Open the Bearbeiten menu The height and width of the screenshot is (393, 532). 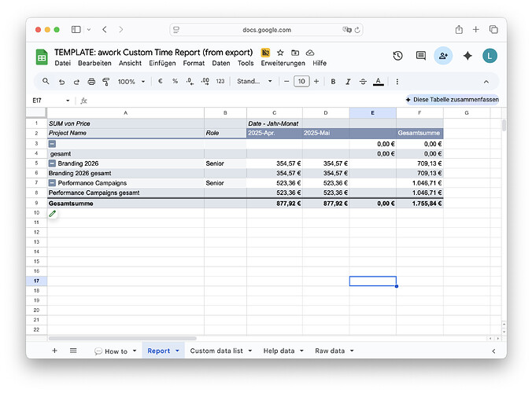pos(94,64)
